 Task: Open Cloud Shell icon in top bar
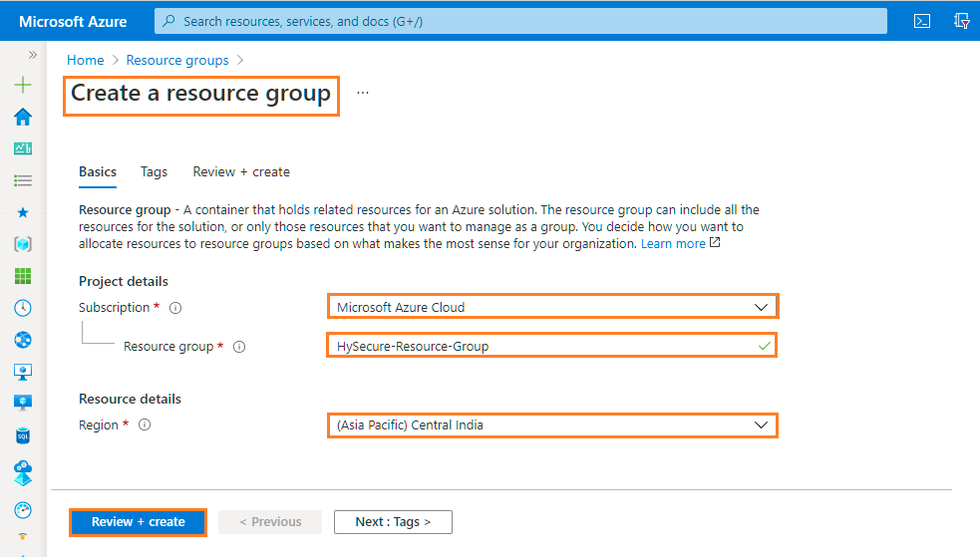922,21
